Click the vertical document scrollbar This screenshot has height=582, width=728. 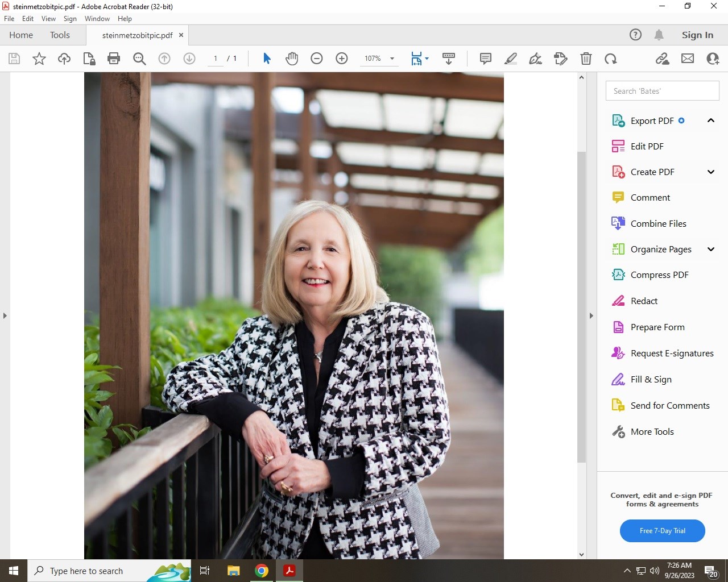coord(581,307)
